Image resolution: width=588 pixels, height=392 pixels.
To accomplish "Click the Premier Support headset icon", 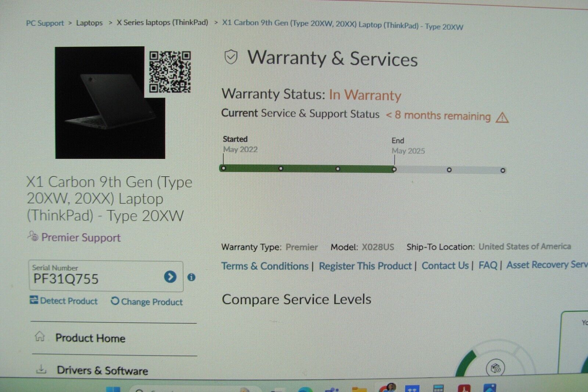I will [33, 236].
